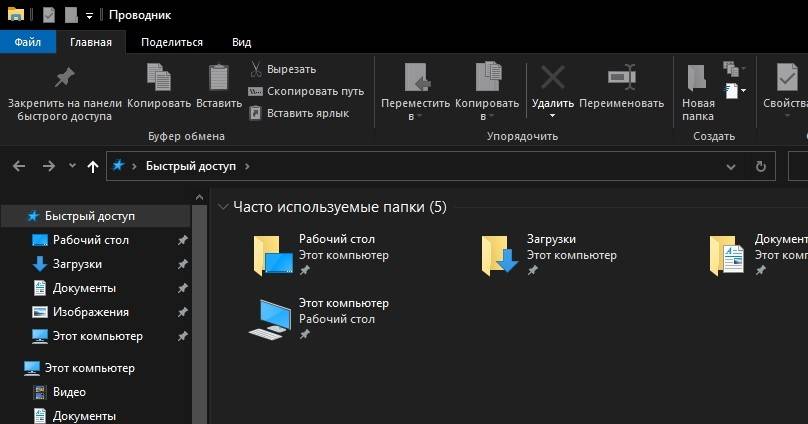808x424 pixels.
Task: Collapse the Часто используемые папки group
Action: 223,207
